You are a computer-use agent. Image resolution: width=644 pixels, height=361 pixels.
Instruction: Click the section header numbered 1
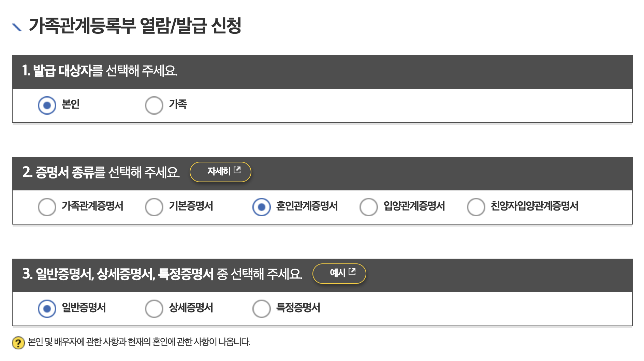(102, 71)
